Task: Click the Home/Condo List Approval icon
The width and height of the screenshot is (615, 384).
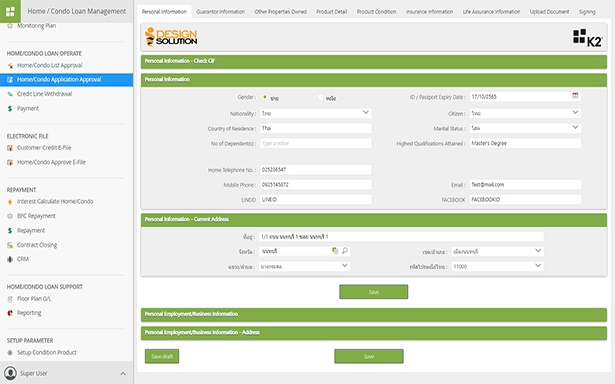Action: click(10, 66)
